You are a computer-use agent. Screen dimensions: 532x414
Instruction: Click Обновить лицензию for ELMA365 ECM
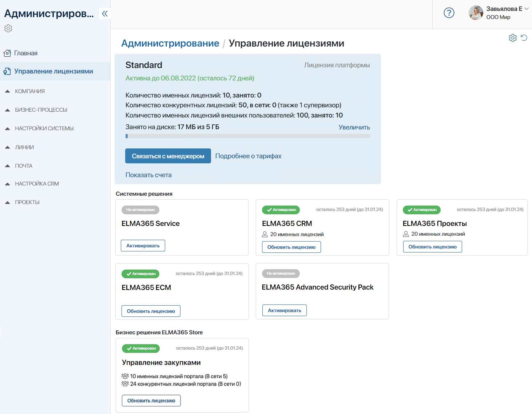(151, 311)
